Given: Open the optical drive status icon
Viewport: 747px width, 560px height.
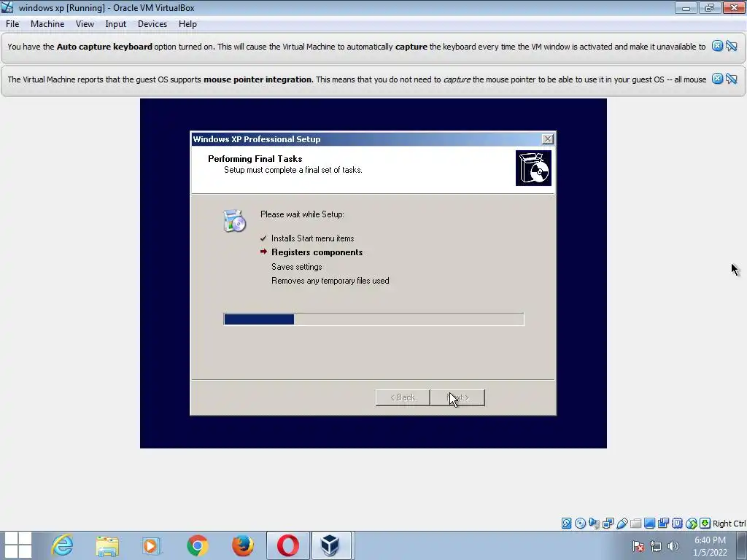Looking at the screenshot, I should (x=580, y=524).
